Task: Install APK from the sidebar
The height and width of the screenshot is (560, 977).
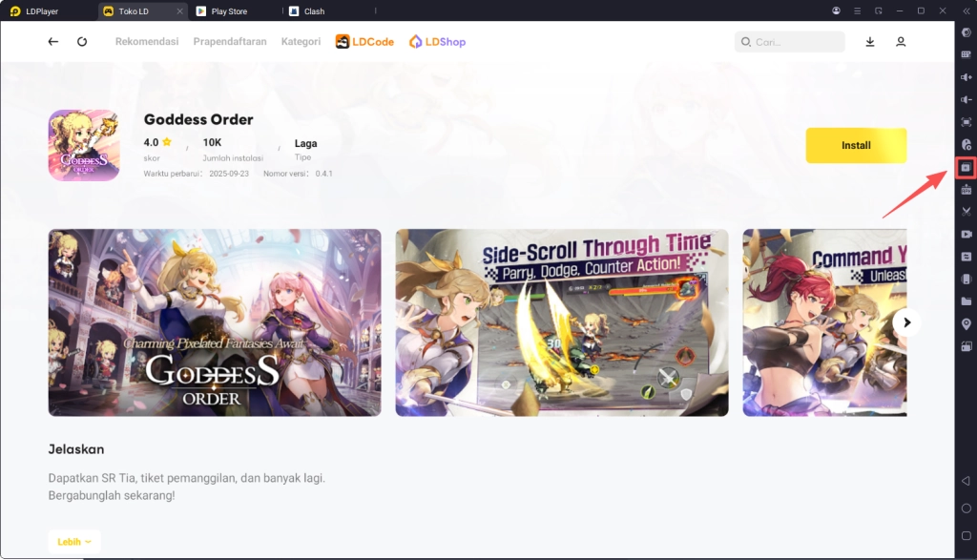Action: tap(966, 189)
